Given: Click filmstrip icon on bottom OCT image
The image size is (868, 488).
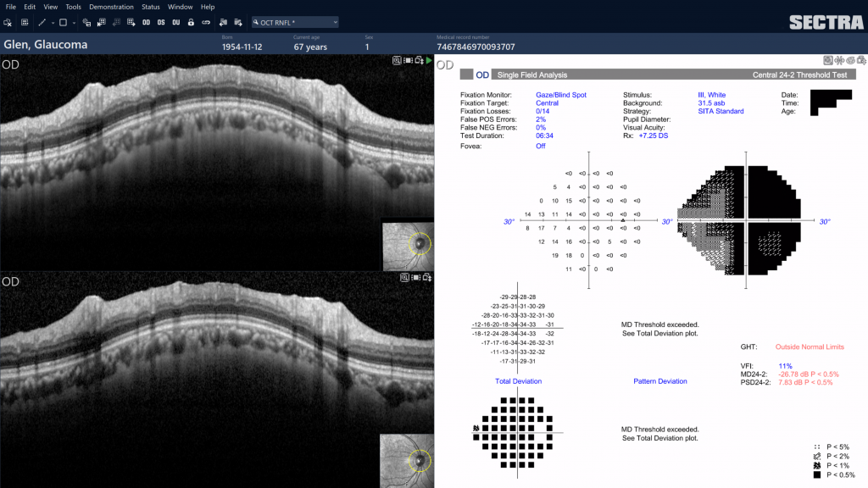Looking at the screenshot, I should point(415,277).
